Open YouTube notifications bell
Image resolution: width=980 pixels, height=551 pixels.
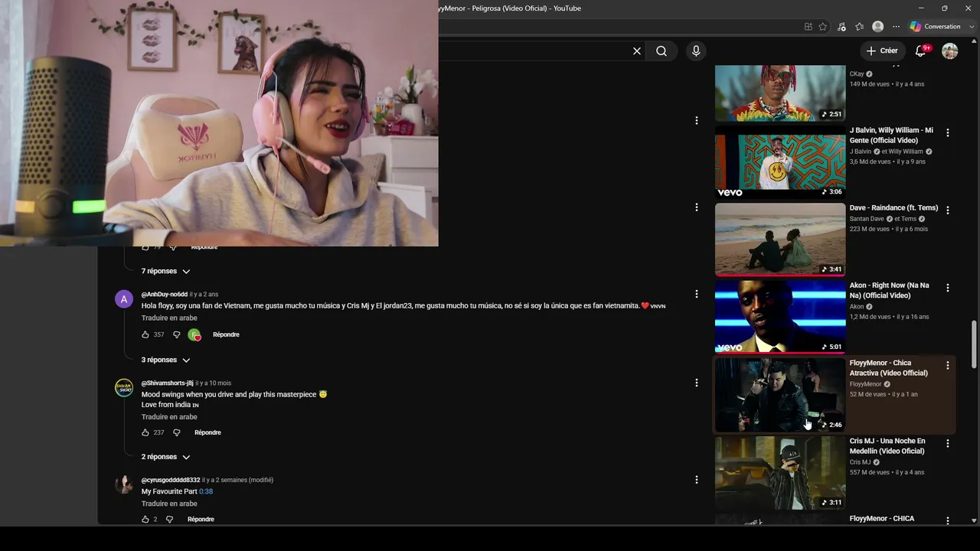[921, 51]
